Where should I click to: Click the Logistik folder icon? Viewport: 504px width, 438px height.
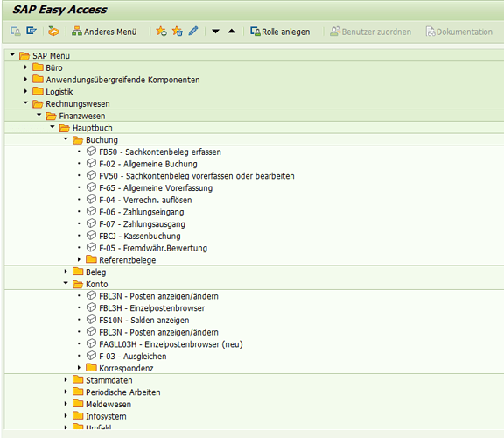pos(38,91)
